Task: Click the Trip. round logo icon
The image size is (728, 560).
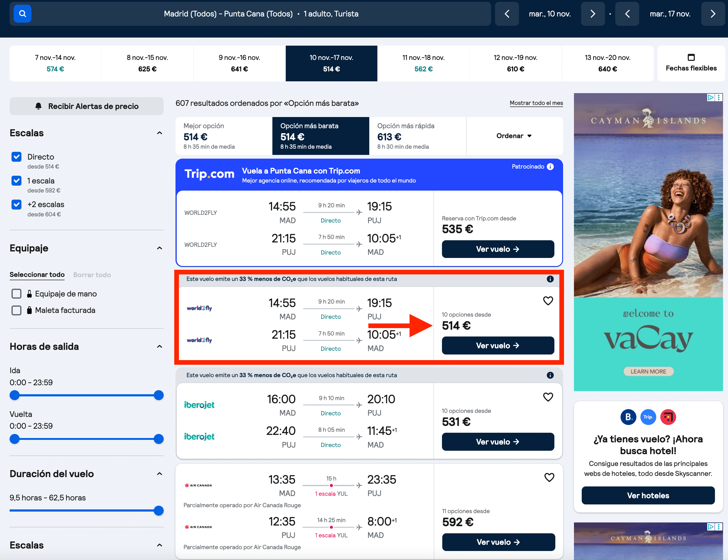Action: click(648, 417)
